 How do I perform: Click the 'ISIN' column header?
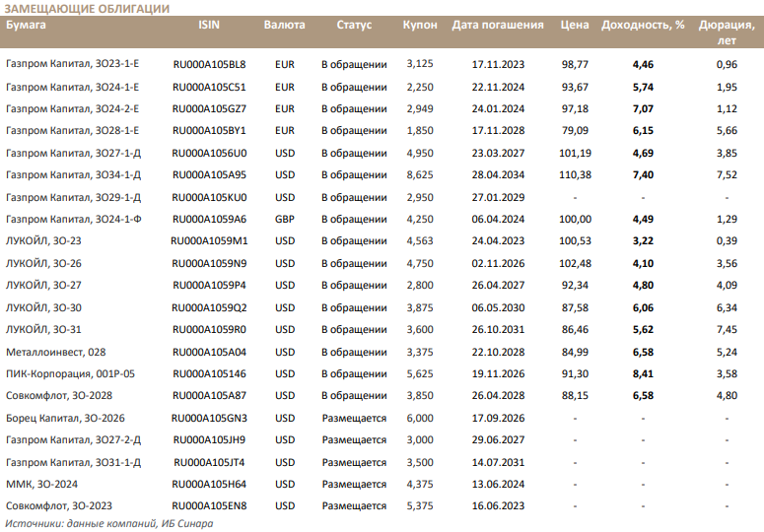click(209, 25)
